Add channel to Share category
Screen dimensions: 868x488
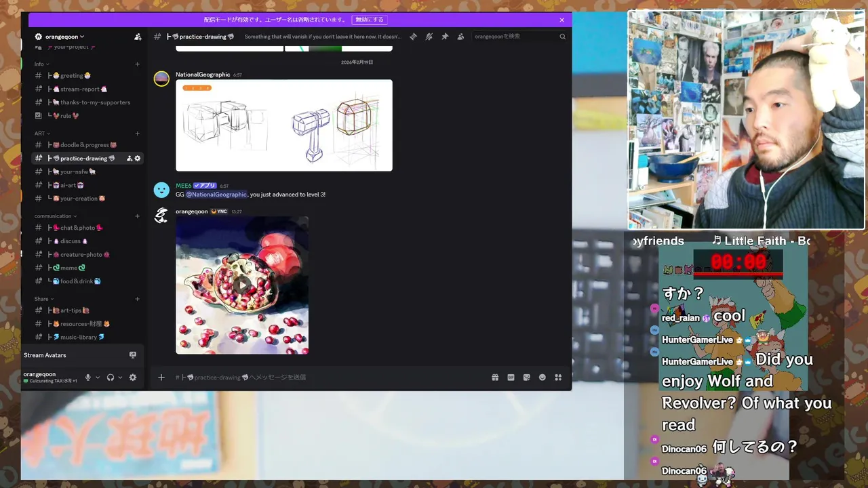(137, 299)
